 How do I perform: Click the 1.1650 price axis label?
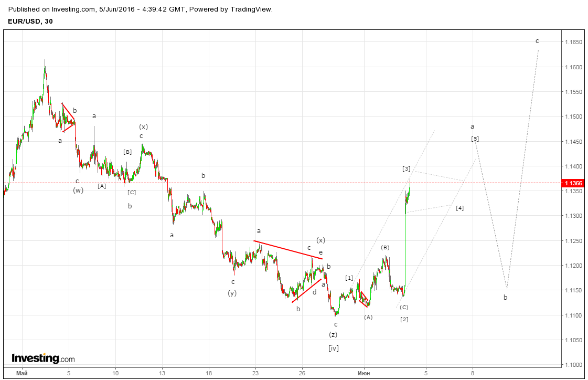click(574, 43)
